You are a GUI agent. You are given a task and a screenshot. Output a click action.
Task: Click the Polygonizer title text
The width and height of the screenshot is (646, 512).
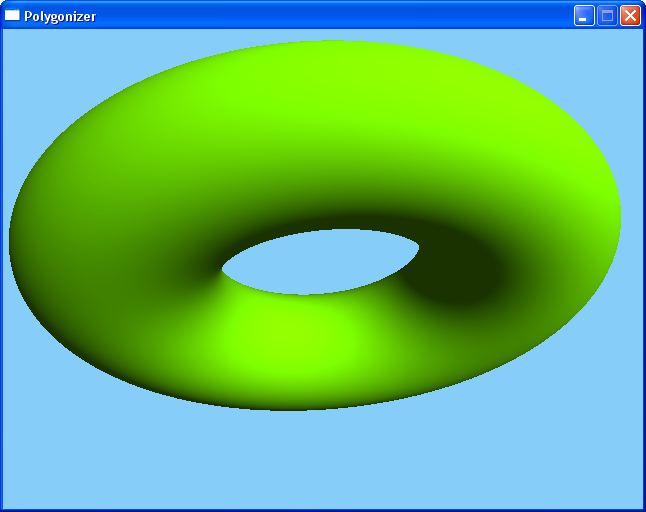coord(60,16)
